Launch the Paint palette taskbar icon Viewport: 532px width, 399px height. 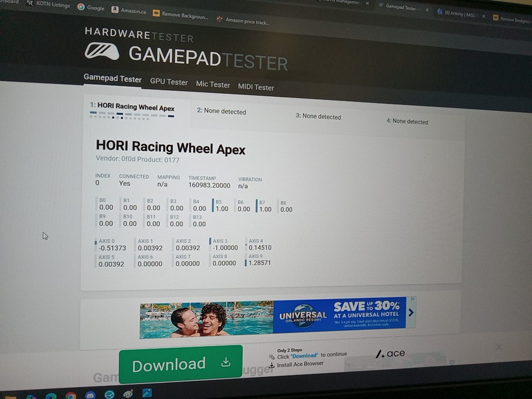click(x=128, y=394)
